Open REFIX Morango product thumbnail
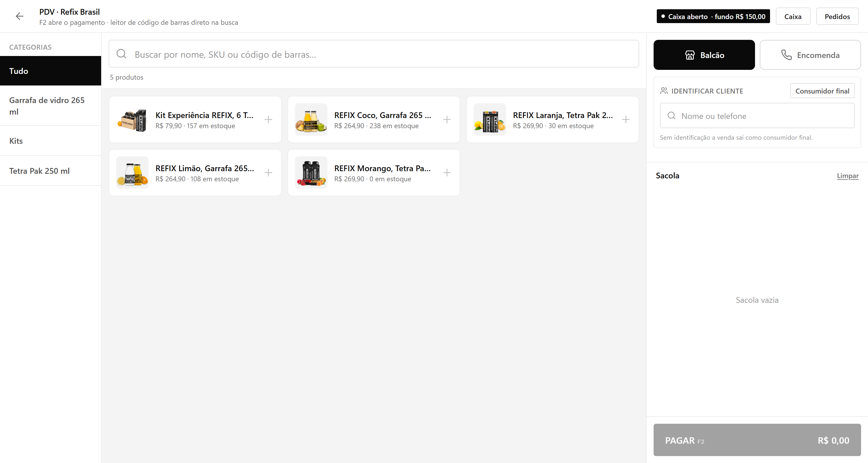 click(311, 173)
